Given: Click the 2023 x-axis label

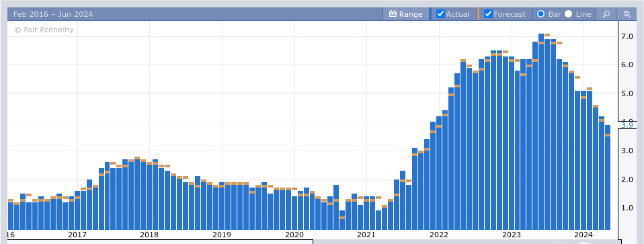Looking at the screenshot, I should (512, 235).
